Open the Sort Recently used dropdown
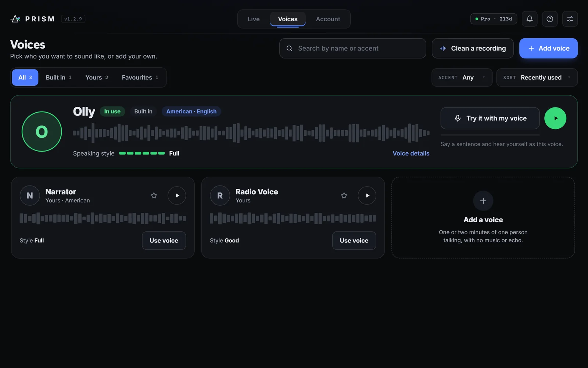The height and width of the screenshot is (368, 588). tap(537, 77)
